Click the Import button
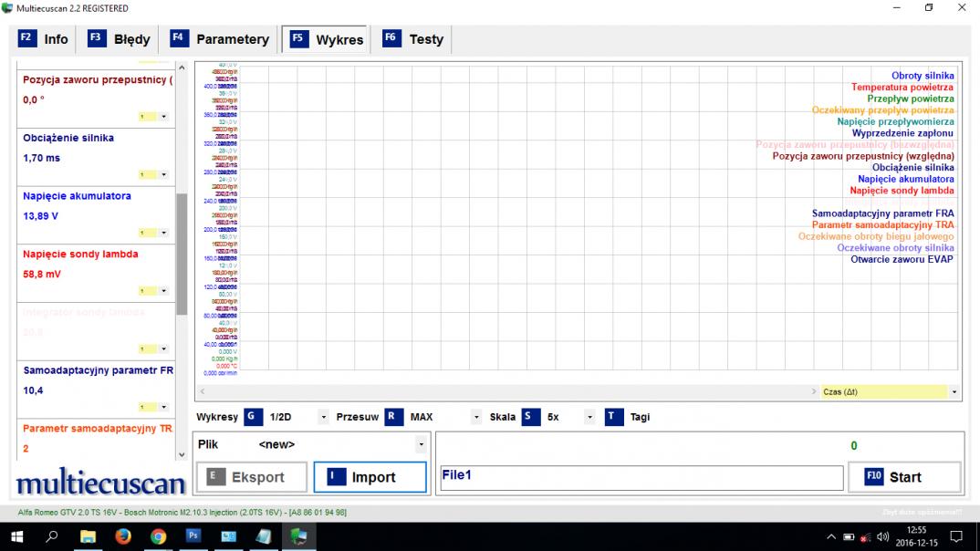The image size is (980, 551). click(x=370, y=477)
